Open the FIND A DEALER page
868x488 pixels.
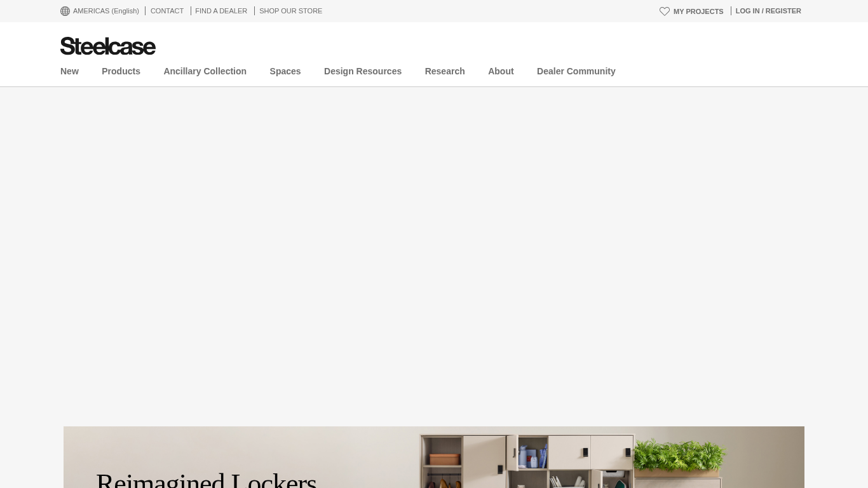tap(220, 11)
